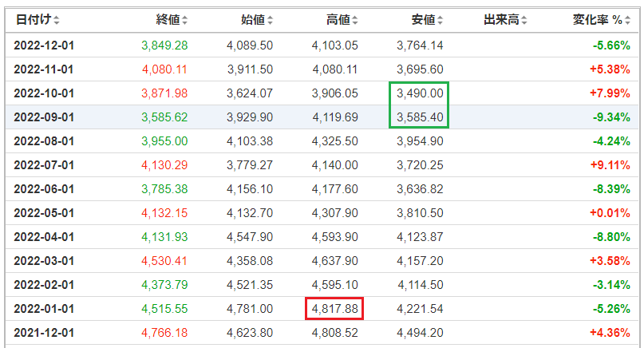Sort by 始値 column arrows
The image size is (644, 348).
pos(270,20)
